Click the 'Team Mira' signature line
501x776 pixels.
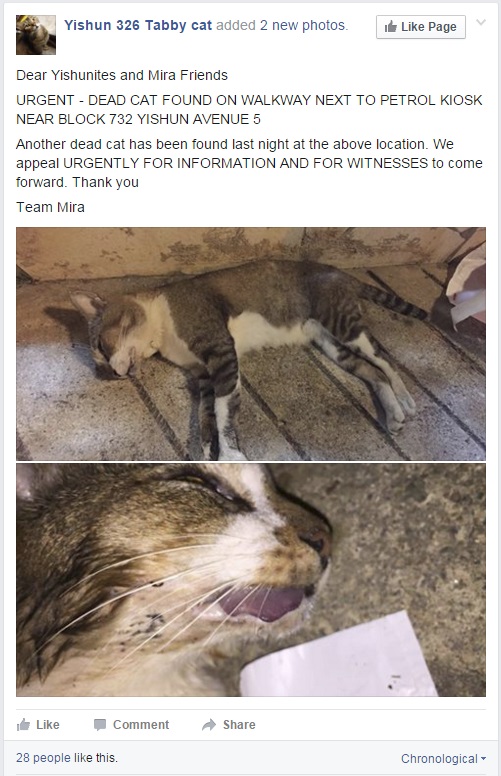[50, 207]
